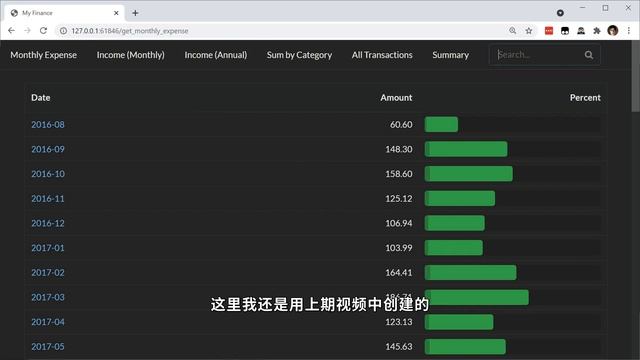Viewport: 640px width, 360px height.
Task: Open the 2017-05 month link
Action: [x=48, y=347]
